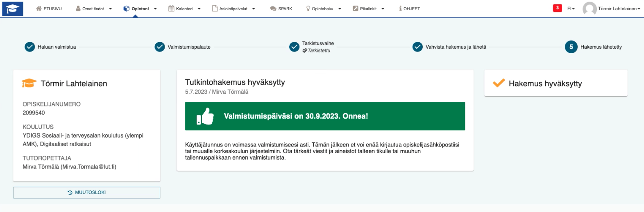Click the home icon next to ETUSIVU
The height and width of the screenshot is (212, 644).
click(x=39, y=9)
